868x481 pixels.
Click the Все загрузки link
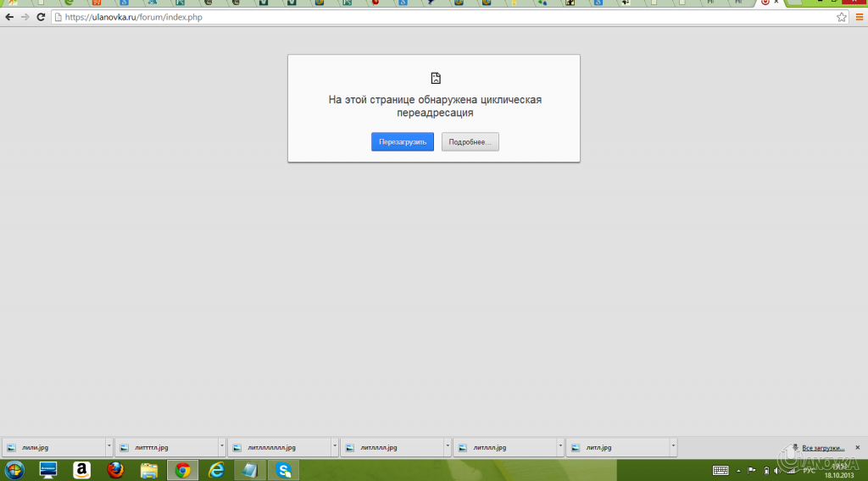pos(822,447)
